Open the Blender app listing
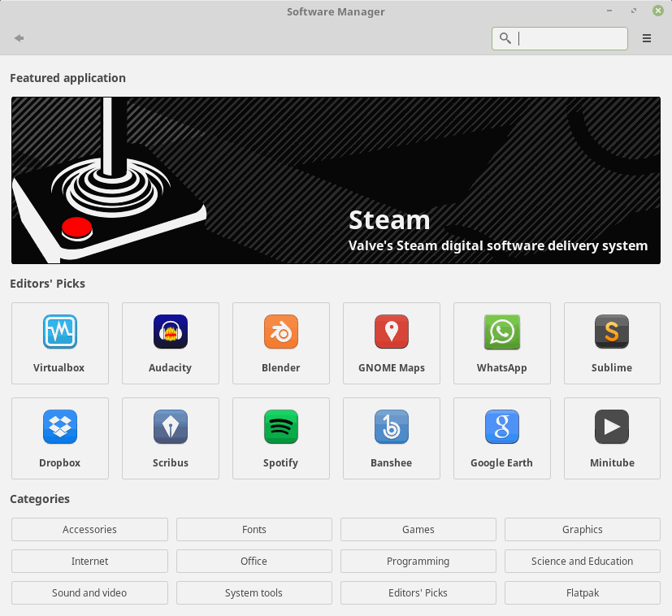Viewport: 672px width, 616px height. (x=280, y=343)
